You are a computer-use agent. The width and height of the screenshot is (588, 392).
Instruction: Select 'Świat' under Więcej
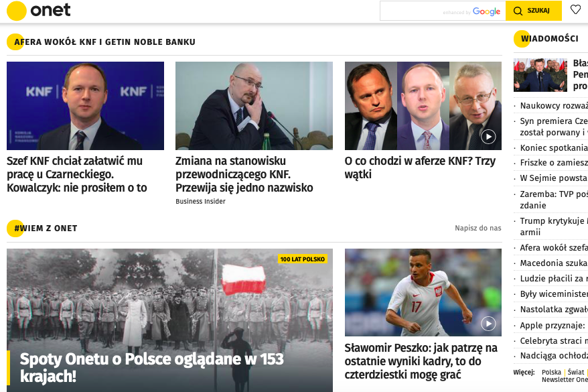576,372
